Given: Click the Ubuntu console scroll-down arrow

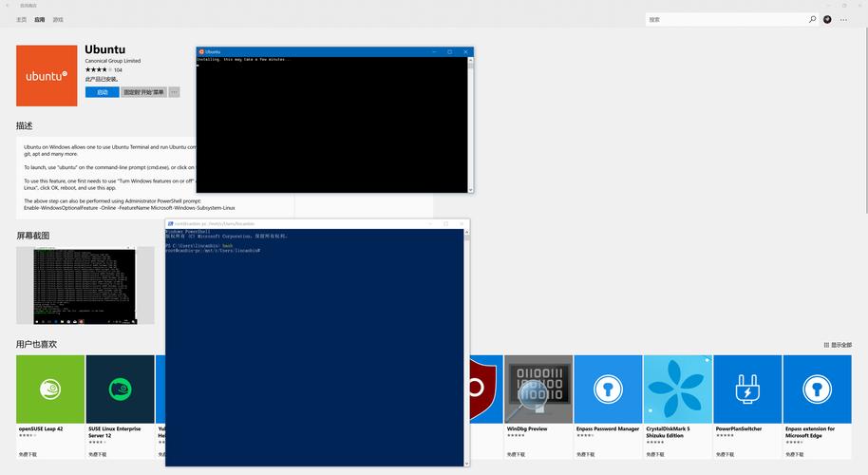Looking at the screenshot, I should pyautogui.click(x=470, y=190).
